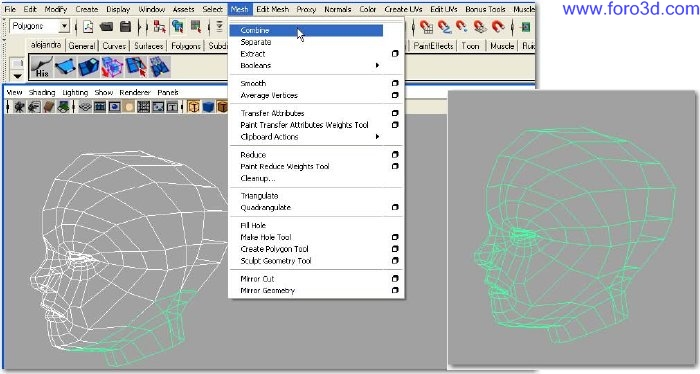Select by component type mode icon

[196, 27]
